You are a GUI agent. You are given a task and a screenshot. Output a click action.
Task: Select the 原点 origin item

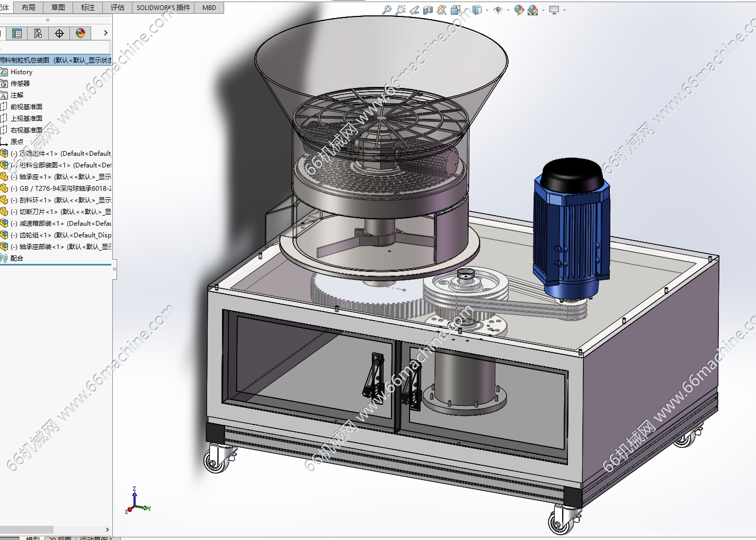tap(17, 142)
